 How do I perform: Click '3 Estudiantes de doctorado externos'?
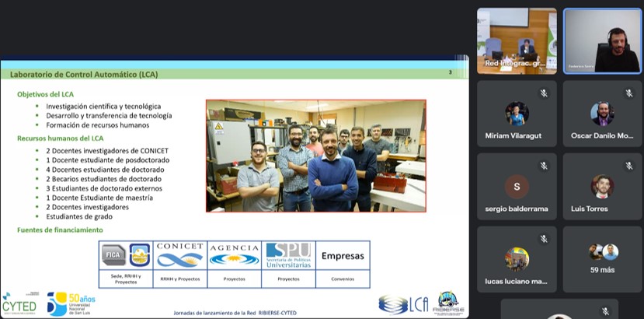[x=104, y=188]
